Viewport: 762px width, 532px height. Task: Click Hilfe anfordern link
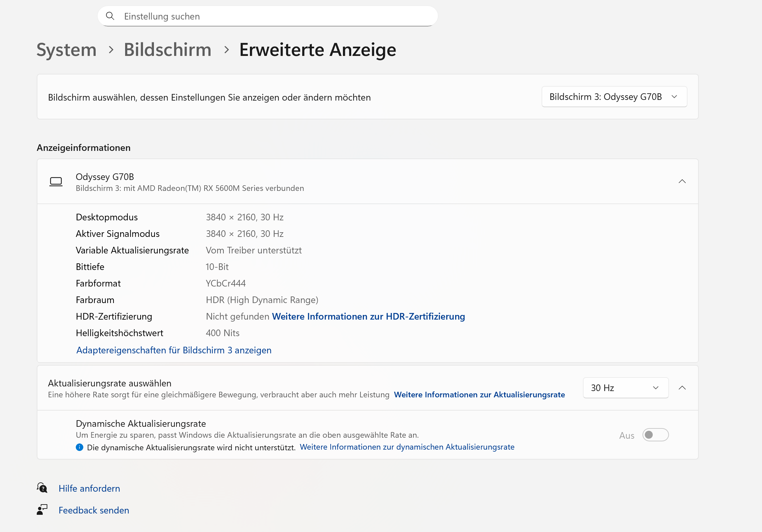(89, 488)
